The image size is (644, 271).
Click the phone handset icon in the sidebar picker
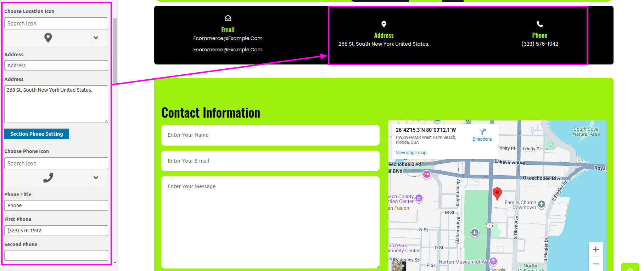tap(48, 177)
